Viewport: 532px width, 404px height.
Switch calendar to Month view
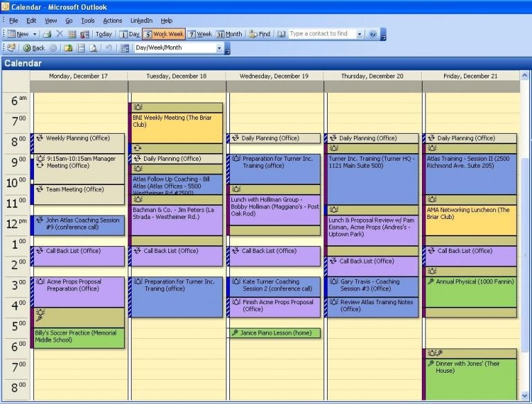[x=229, y=34]
